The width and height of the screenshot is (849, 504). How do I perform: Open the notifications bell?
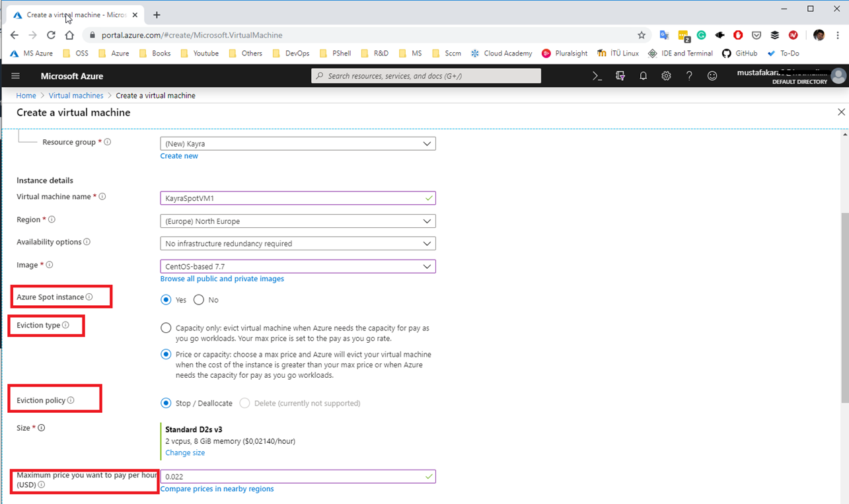(x=643, y=76)
